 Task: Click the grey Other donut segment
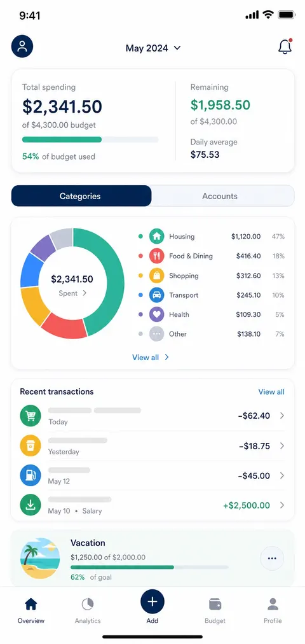coord(62,238)
